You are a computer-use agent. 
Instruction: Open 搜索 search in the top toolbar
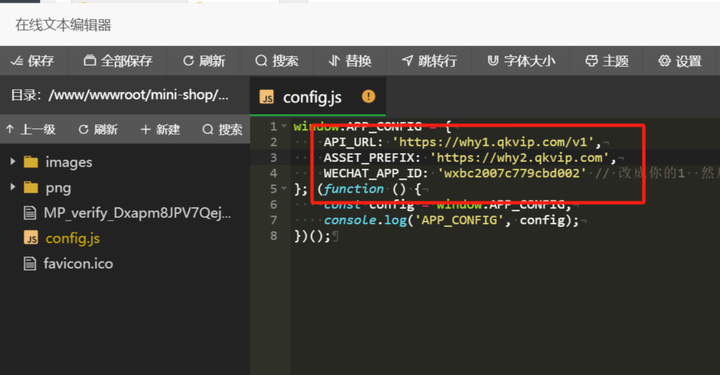click(x=277, y=61)
